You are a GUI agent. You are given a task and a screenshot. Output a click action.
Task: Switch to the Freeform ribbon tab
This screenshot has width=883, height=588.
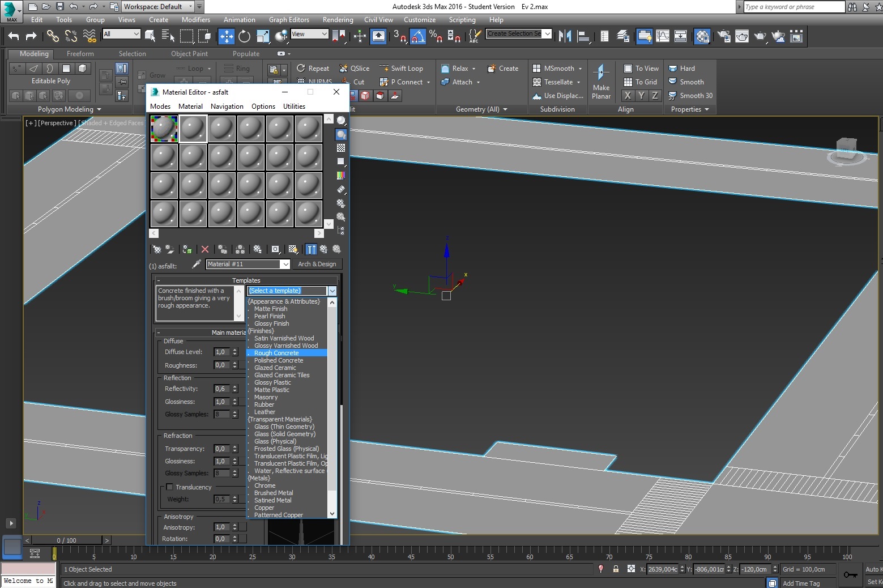(80, 54)
